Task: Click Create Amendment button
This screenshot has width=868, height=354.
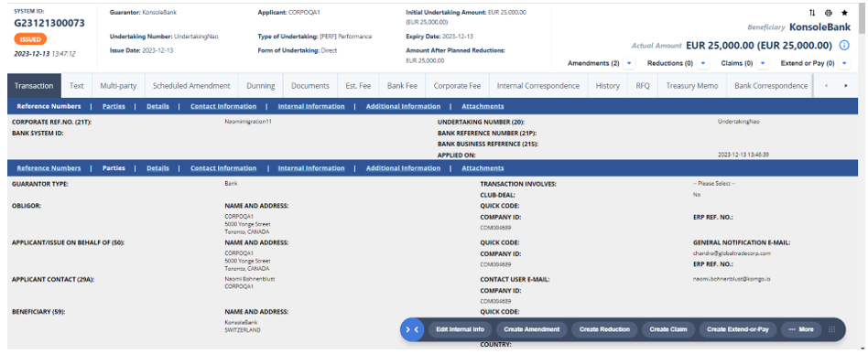Action: [x=531, y=329]
